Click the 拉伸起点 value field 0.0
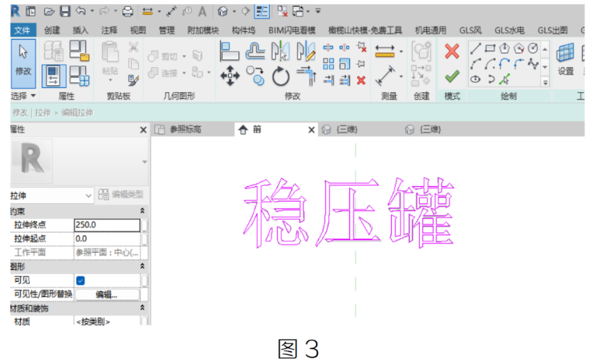606x364 pixels. (x=107, y=238)
